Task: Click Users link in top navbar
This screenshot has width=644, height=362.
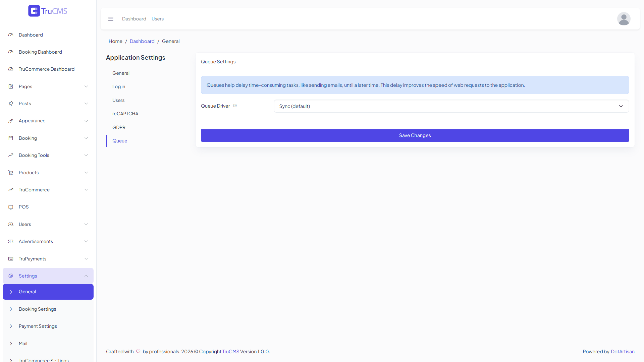Action: (158, 19)
